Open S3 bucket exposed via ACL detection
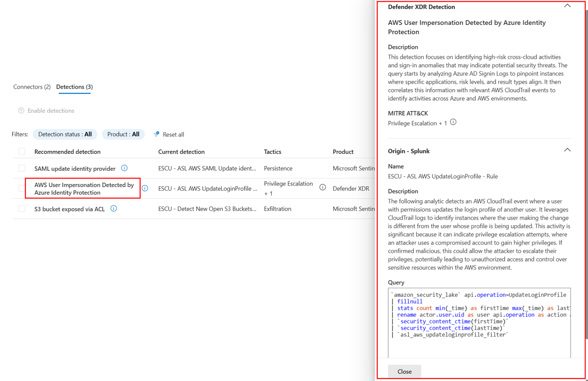Screen dimensions: 588x381 point(70,209)
